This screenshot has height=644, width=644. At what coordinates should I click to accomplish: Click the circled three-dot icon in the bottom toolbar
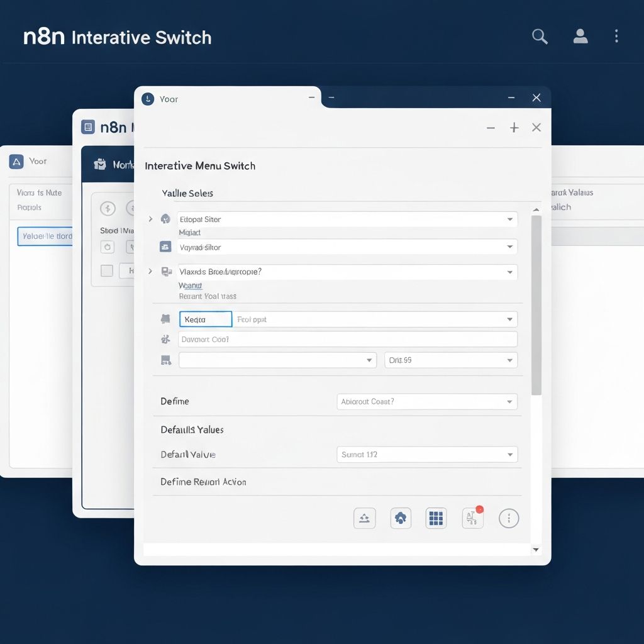point(509,518)
